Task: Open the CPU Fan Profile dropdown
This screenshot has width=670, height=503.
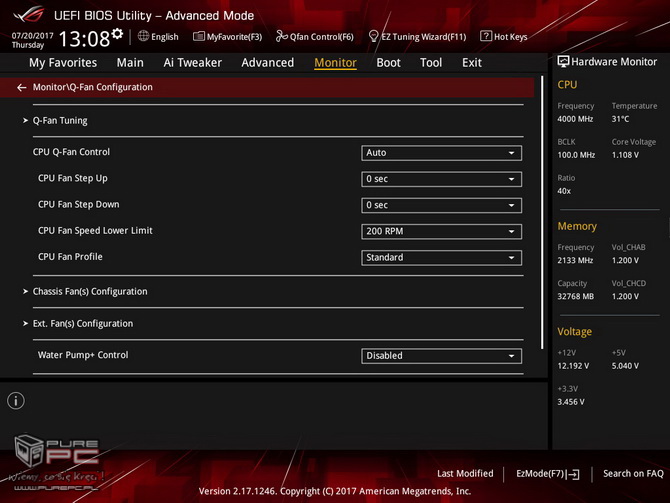Action: coord(441,258)
